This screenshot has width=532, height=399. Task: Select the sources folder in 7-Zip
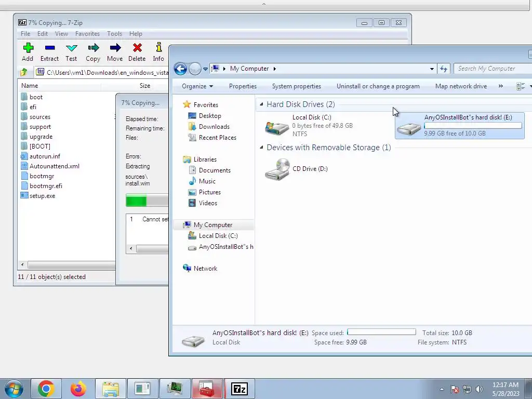(36, 117)
